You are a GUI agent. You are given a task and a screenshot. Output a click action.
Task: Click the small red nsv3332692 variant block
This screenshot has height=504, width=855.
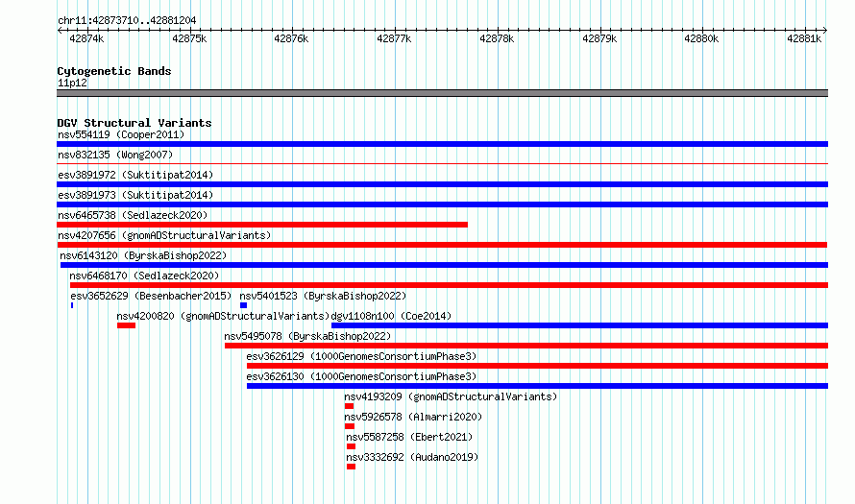(351, 467)
